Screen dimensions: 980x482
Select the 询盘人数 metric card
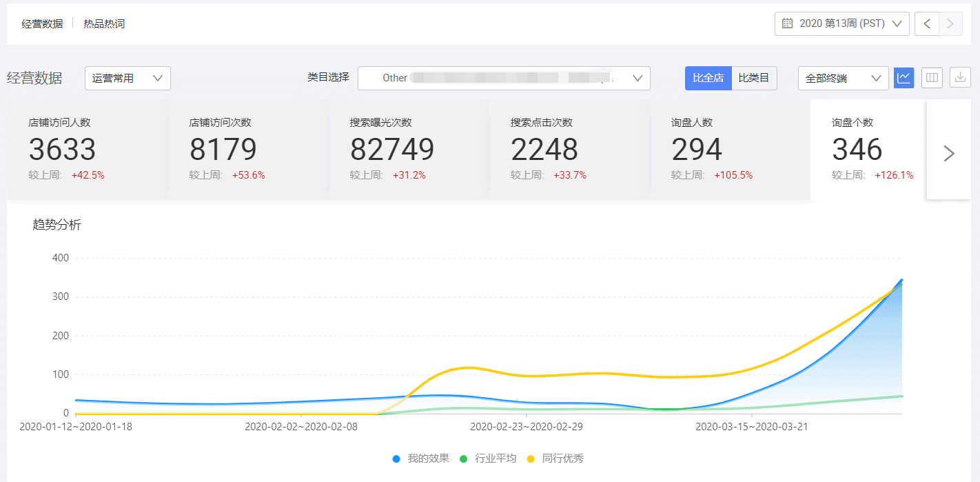[729, 150]
